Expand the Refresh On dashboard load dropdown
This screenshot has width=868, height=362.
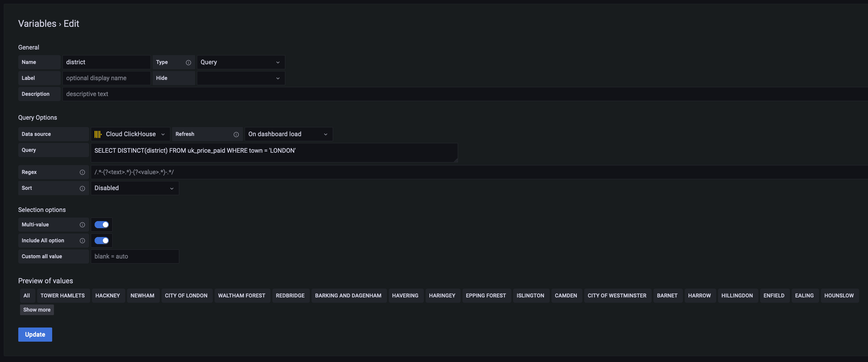click(x=288, y=134)
